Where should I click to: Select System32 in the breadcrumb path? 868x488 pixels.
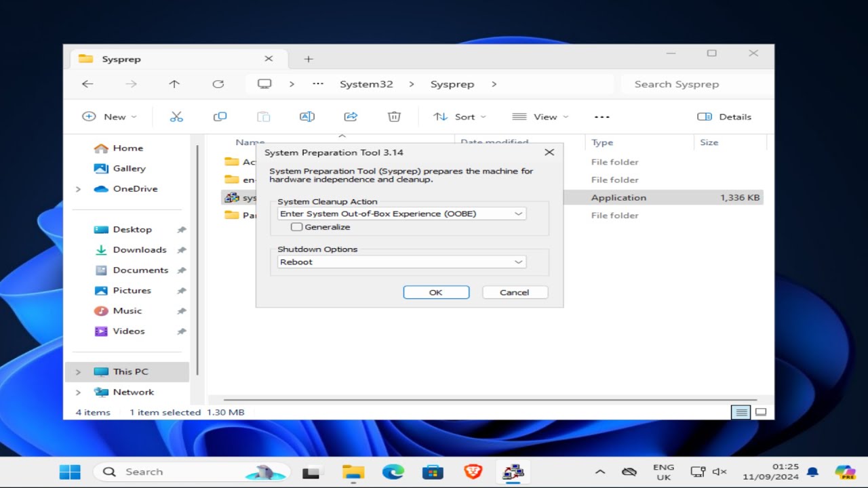pyautogui.click(x=366, y=84)
